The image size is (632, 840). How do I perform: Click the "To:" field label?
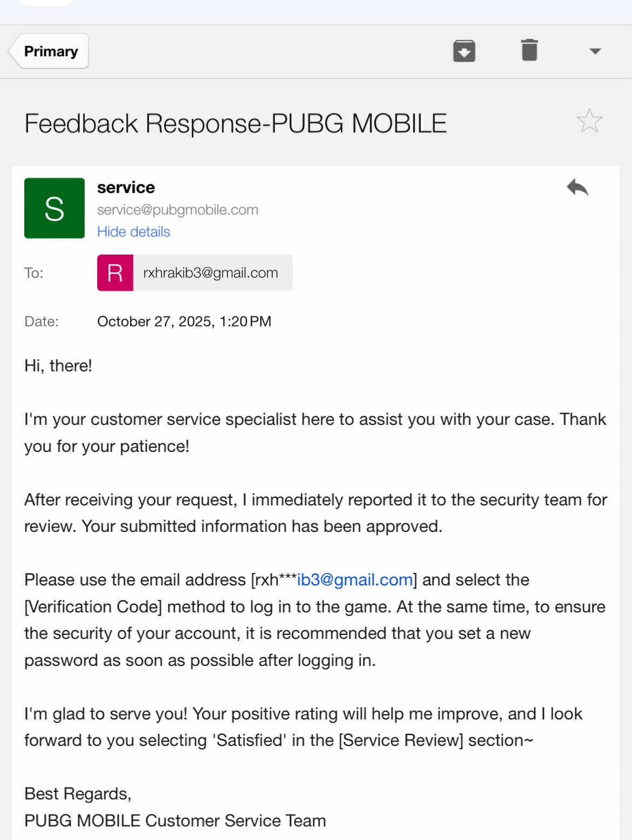(33, 273)
